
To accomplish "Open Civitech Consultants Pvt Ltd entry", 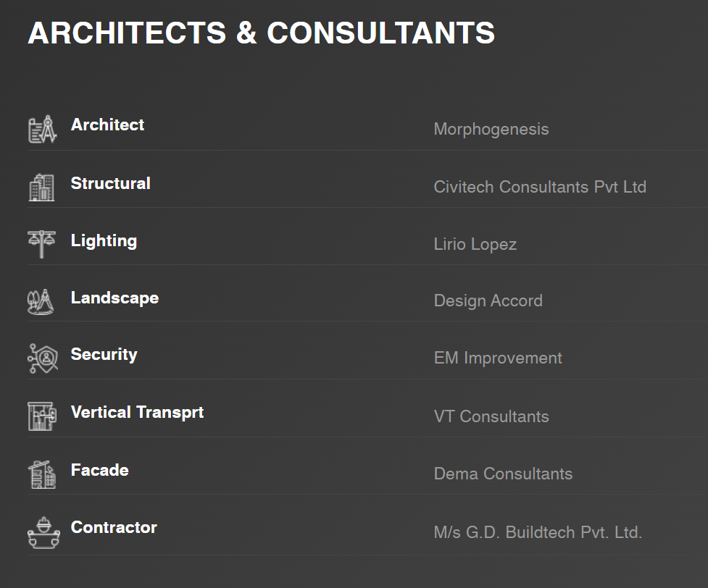I will click(x=540, y=187).
